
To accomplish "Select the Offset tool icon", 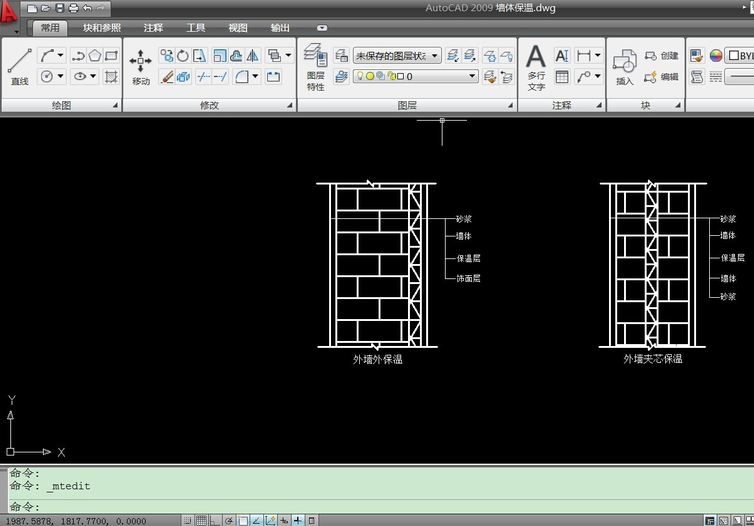I will click(236, 56).
